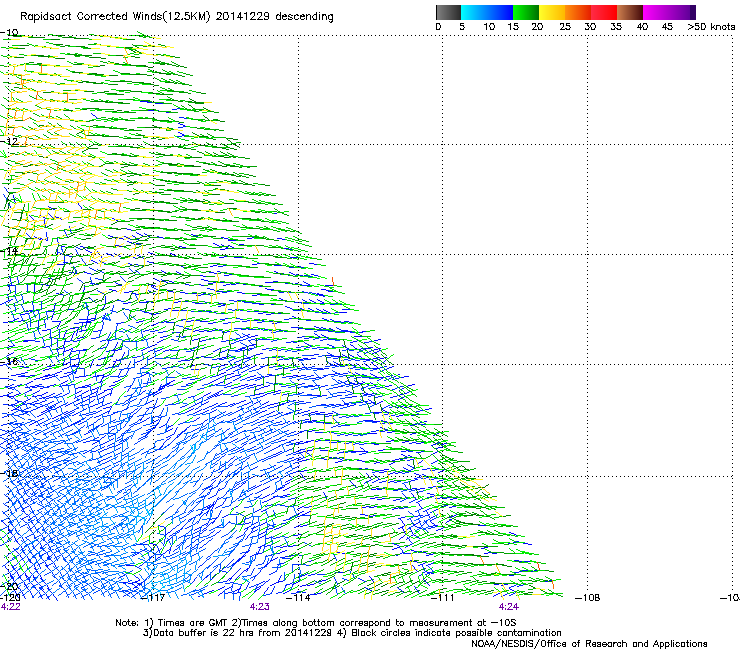The width and height of the screenshot is (740, 650).
Task: Click the orange 25–30 knots legend segment
Action: [578, 12]
